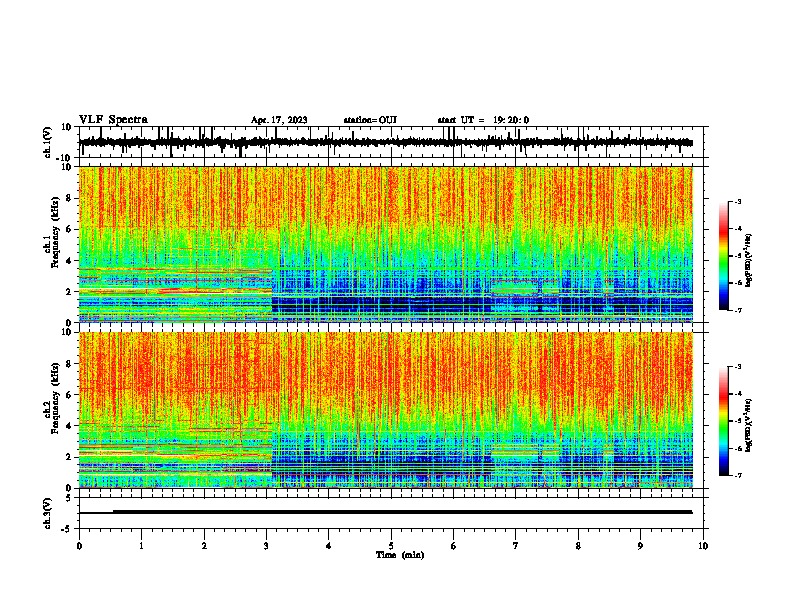The image size is (792, 612).
Task: Click the "ch.1(V)" waveform axis label
Action: (x=48, y=142)
